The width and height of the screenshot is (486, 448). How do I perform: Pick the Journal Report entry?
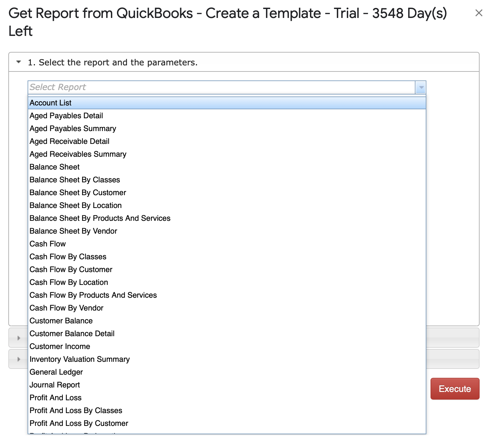point(55,385)
